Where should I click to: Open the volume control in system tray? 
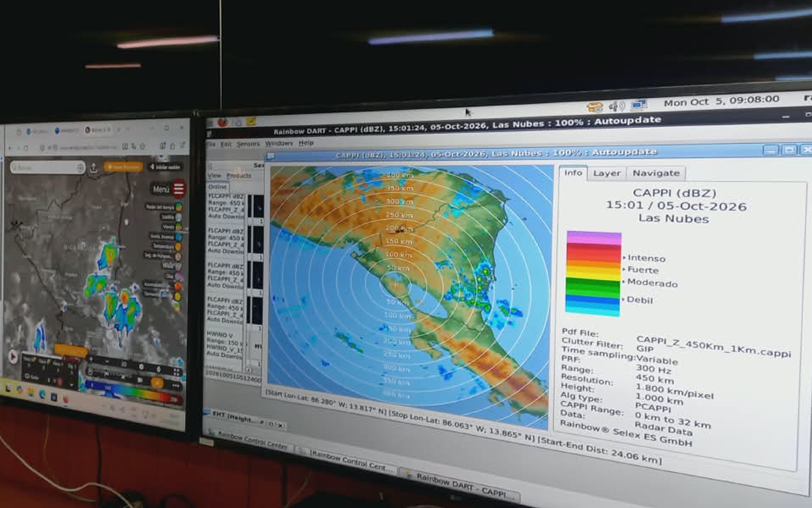pyautogui.click(x=616, y=106)
